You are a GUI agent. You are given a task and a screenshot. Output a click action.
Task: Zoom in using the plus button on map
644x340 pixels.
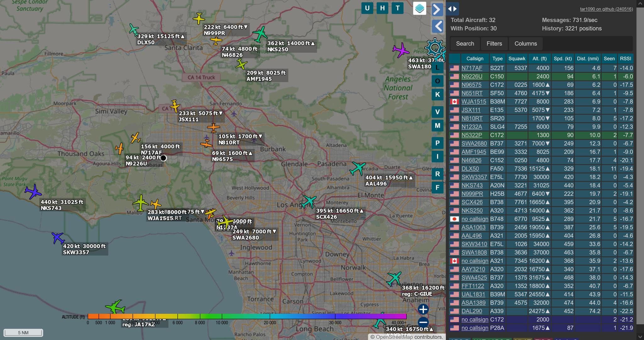[x=423, y=309]
